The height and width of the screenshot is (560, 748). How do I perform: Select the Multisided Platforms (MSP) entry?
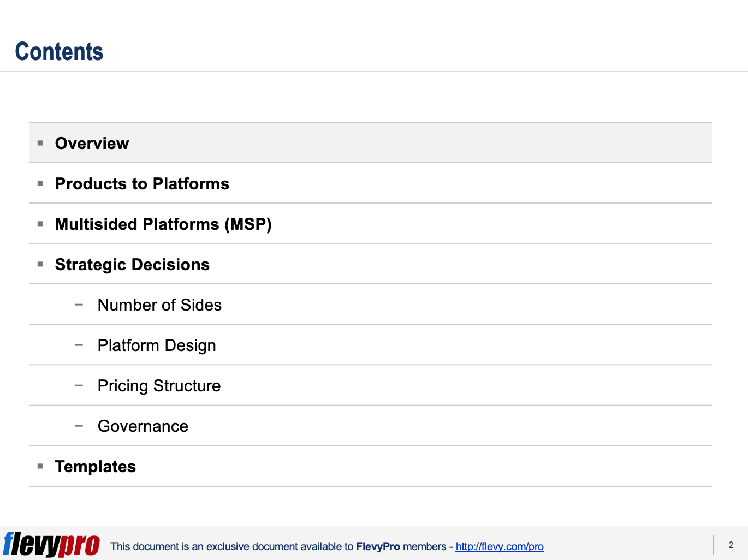(163, 224)
